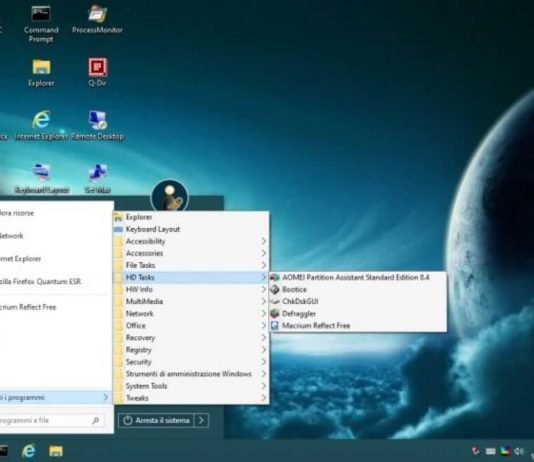Click Internet Explorer icon in taskbar
The image size is (534, 462).
(29, 451)
